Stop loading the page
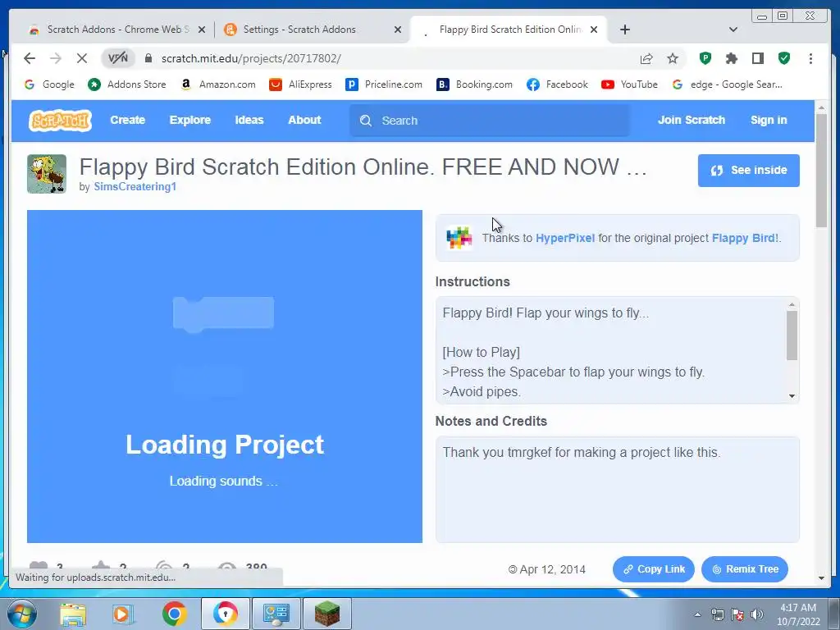The image size is (840, 630). [x=82, y=58]
